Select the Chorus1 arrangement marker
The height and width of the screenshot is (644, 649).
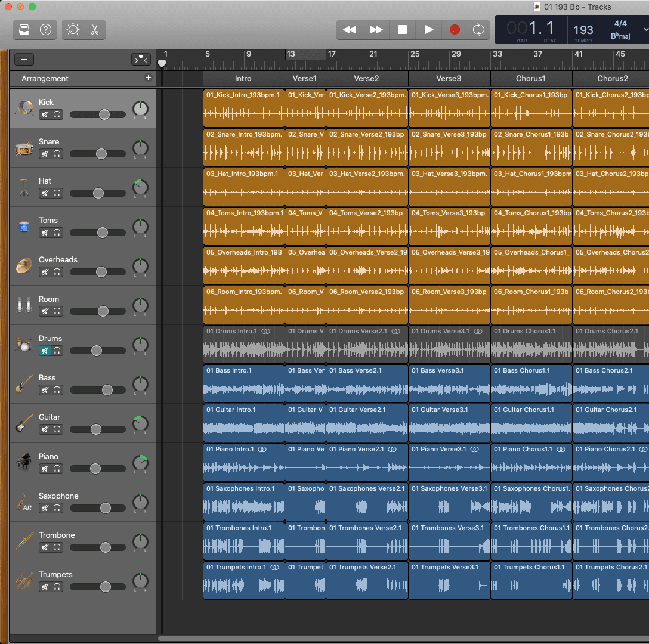click(530, 78)
